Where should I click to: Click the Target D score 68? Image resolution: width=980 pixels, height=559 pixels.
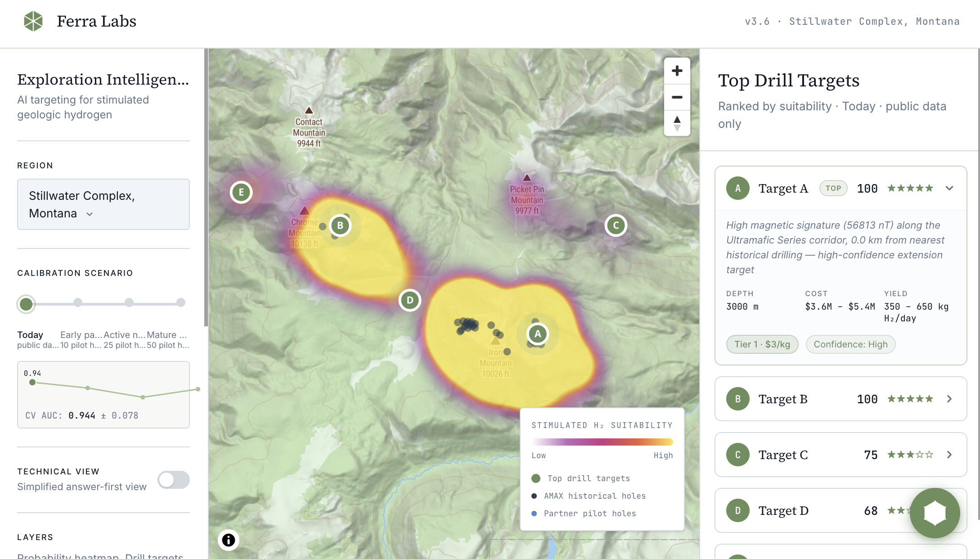coord(871,511)
